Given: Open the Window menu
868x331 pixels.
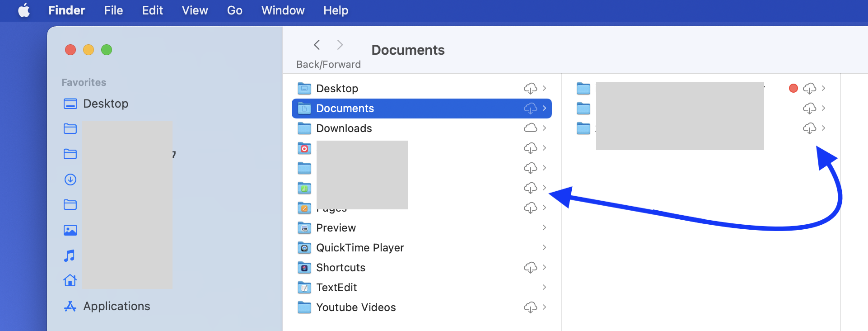Looking at the screenshot, I should pos(283,10).
